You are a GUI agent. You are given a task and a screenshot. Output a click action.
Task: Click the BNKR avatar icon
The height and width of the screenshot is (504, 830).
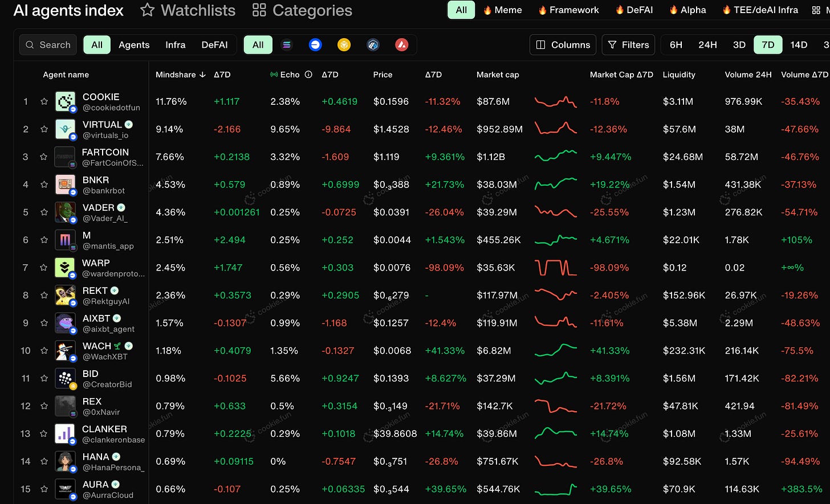66,185
